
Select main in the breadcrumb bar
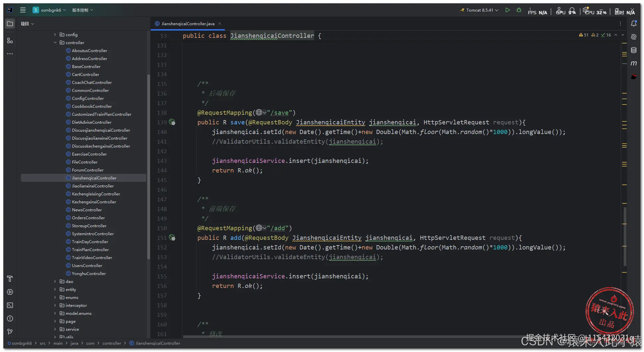[58, 343]
